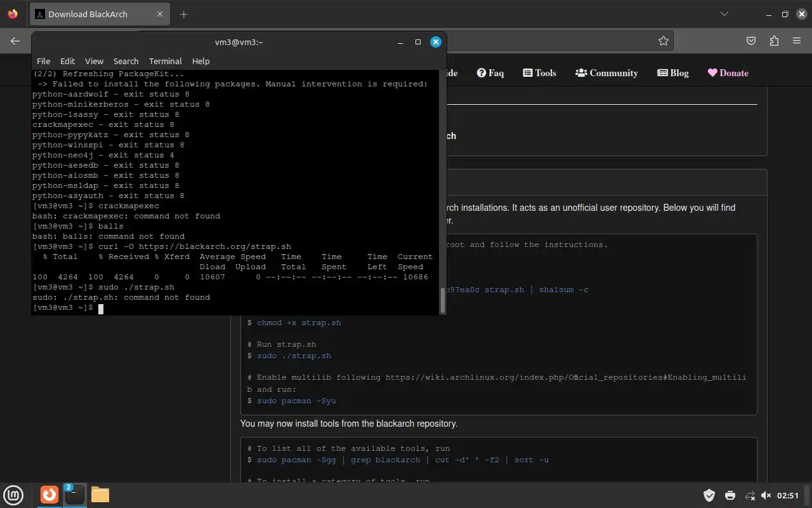Switch to terminal in taskbar

(74, 495)
